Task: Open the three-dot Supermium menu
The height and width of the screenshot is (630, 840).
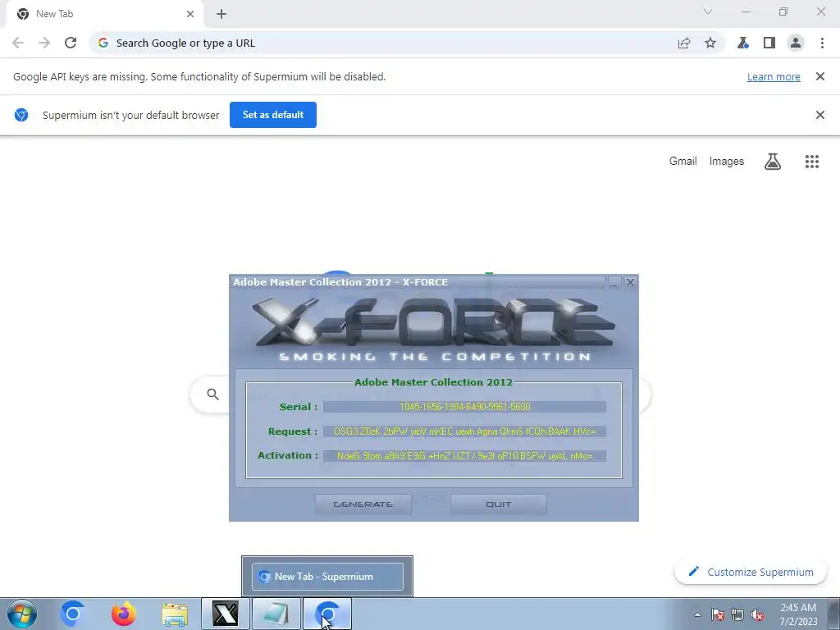Action: tap(822, 43)
